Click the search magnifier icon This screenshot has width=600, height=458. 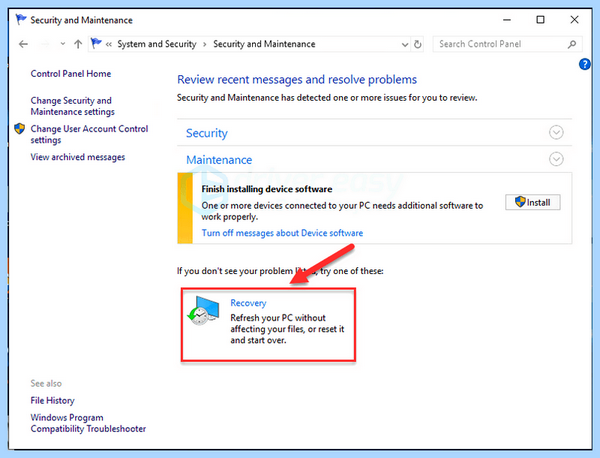click(x=572, y=44)
